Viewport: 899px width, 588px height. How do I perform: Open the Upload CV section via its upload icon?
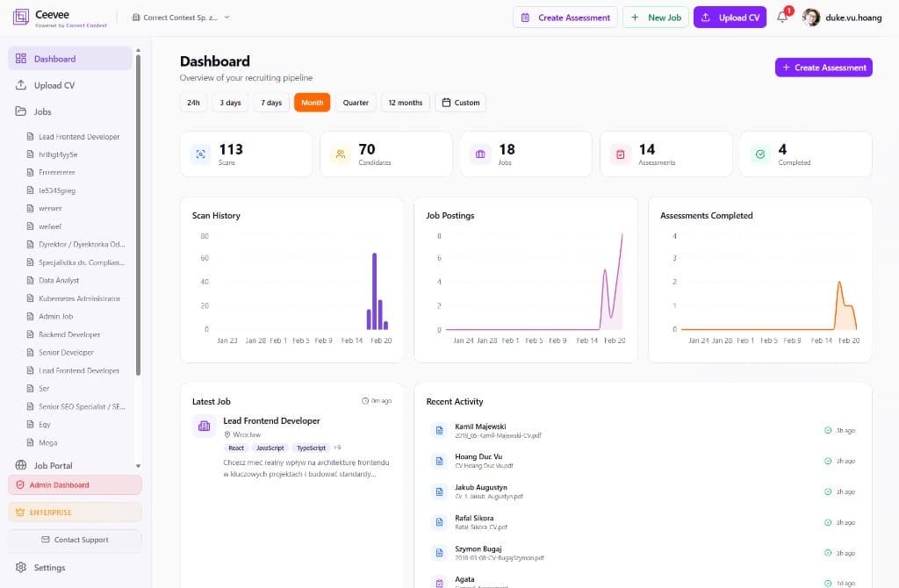tap(19, 85)
